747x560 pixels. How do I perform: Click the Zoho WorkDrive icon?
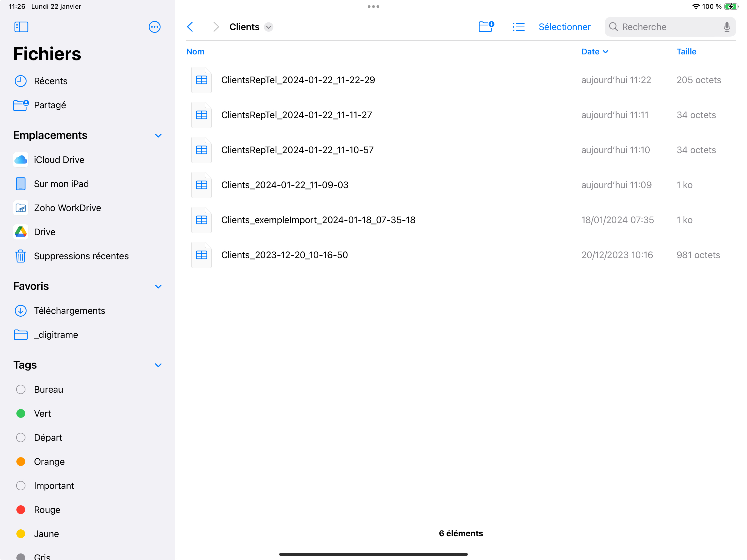21,208
